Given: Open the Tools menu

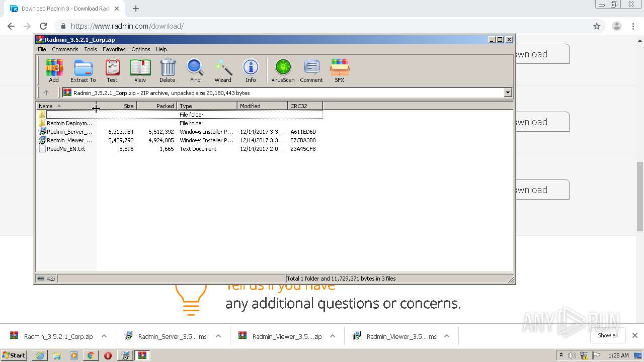Looking at the screenshot, I should 91,49.
